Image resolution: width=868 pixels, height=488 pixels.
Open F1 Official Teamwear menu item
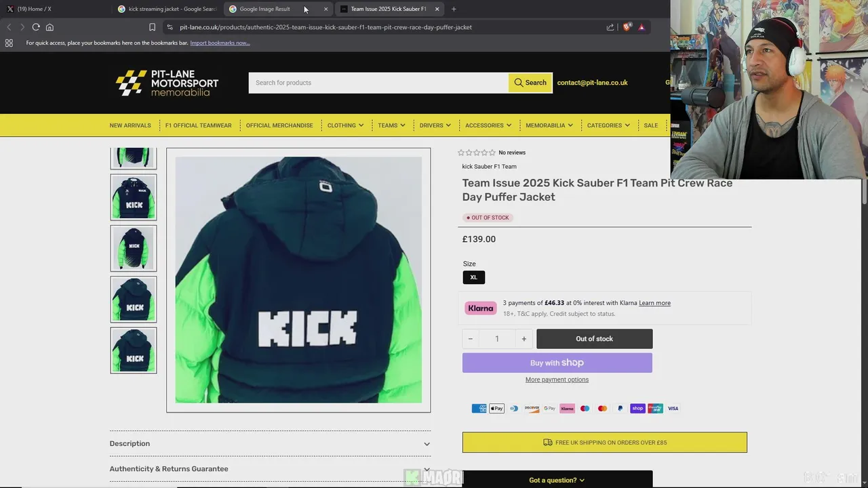coord(198,125)
